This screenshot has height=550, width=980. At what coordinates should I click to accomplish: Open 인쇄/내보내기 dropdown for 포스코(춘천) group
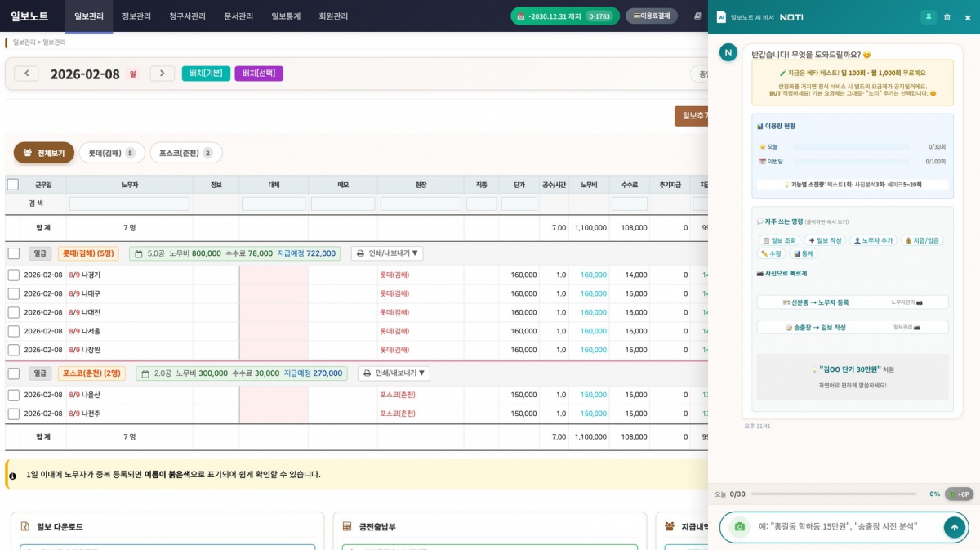[x=393, y=373]
